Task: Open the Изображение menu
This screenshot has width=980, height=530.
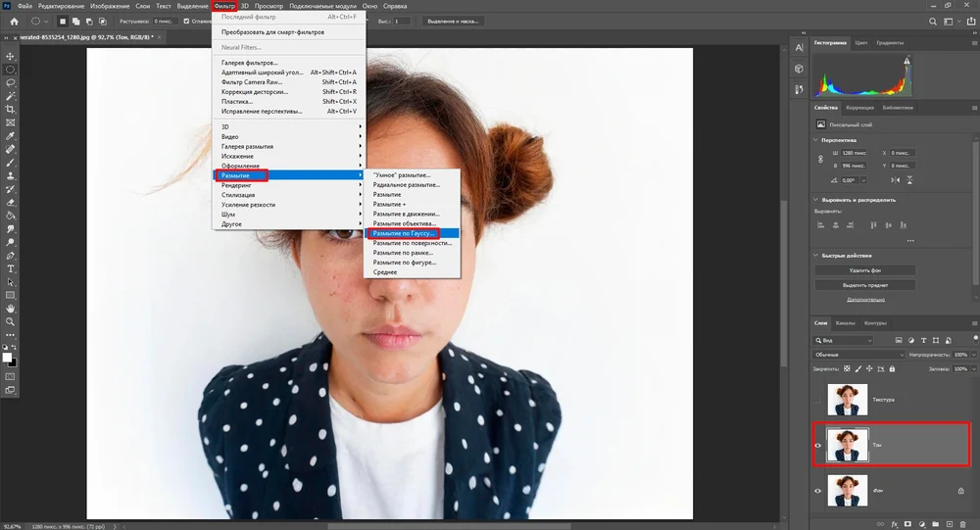Action: point(110,6)
